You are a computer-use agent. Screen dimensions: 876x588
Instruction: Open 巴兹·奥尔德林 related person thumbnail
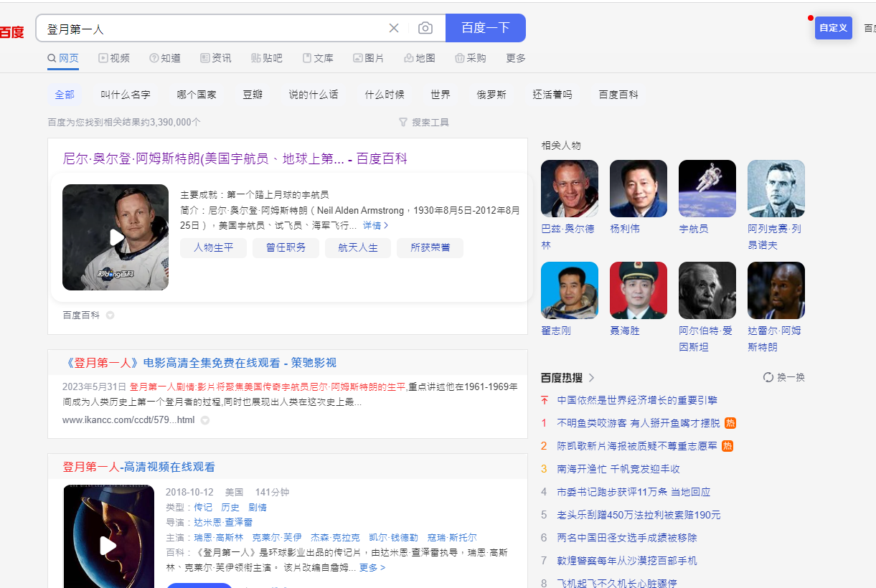pos(570,189)
